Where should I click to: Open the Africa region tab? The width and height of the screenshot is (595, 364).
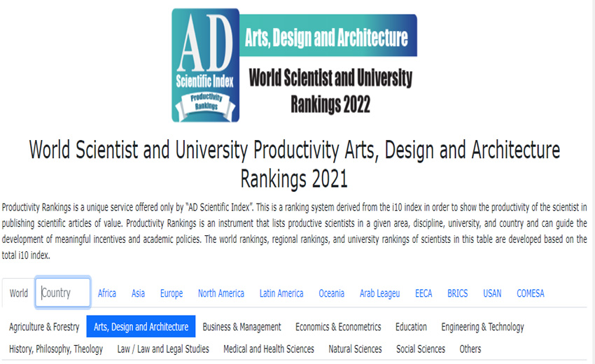(x=107, y=293)
